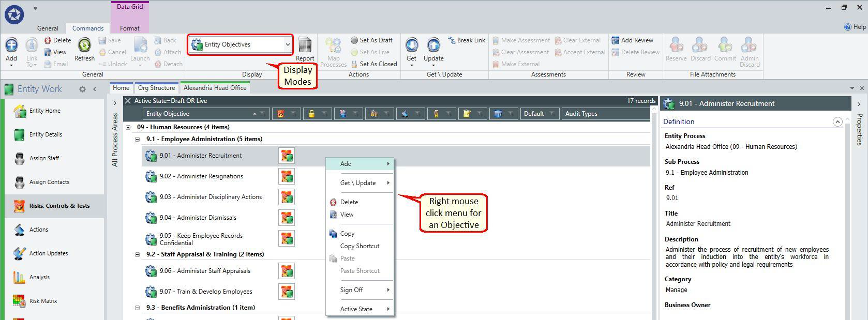The height and width of the screenshot is (320, 868).
Task: Collapse the 9.2 Staff Appraisal & Training group
Action: [138, 254]
